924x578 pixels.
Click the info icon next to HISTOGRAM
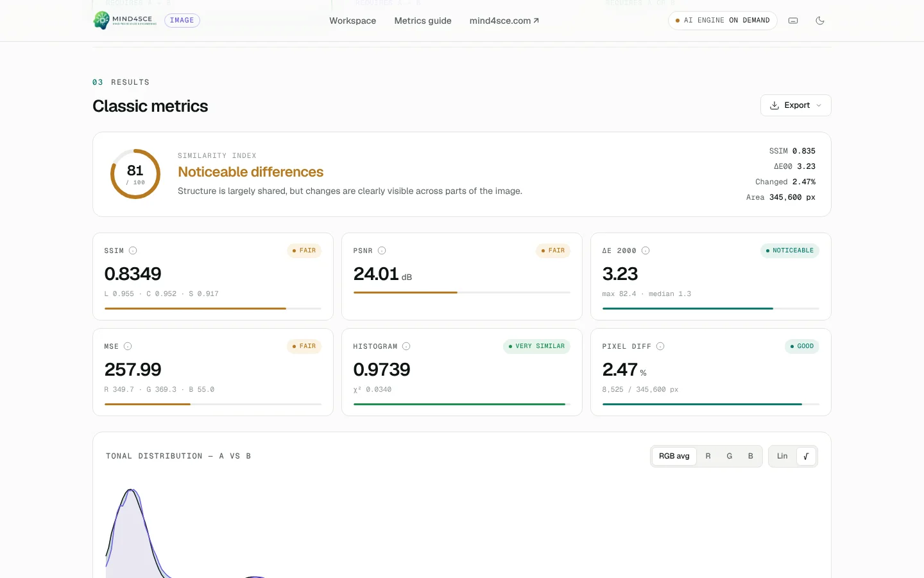coord(406,346)
